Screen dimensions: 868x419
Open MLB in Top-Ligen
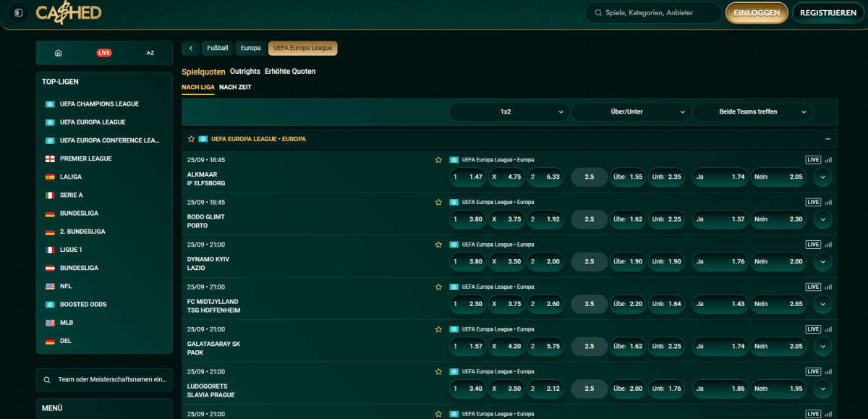click(x=67, y=322)
